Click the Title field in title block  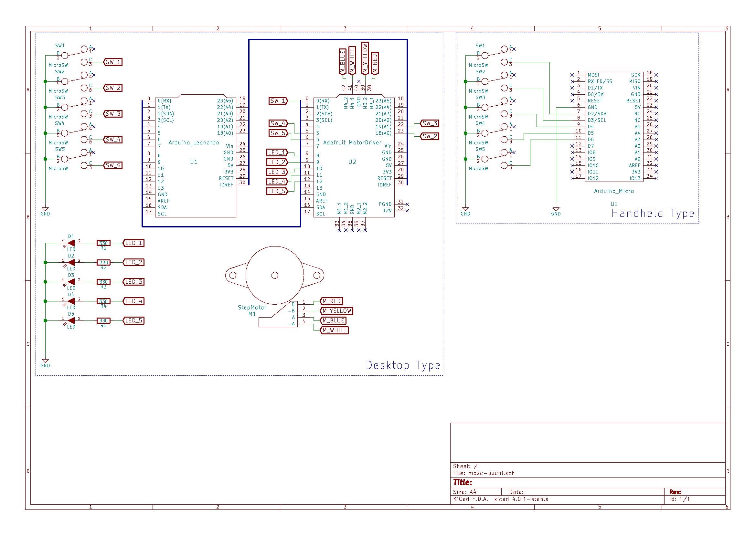click(463, 483)
